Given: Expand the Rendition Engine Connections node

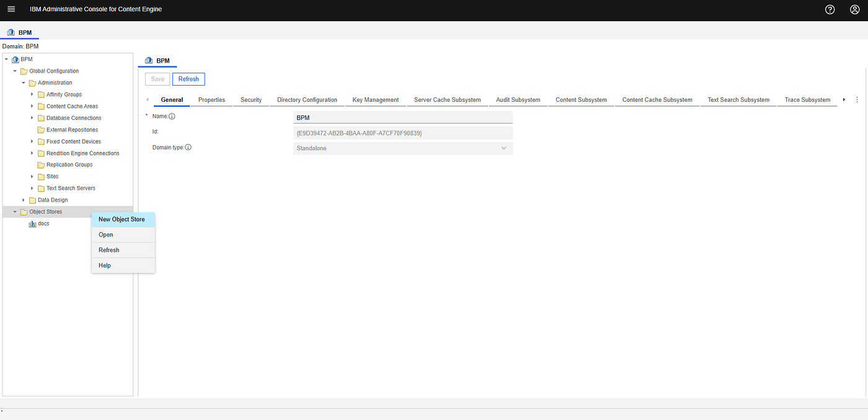Looking at the screenshot, I should [x=32, y=154].
